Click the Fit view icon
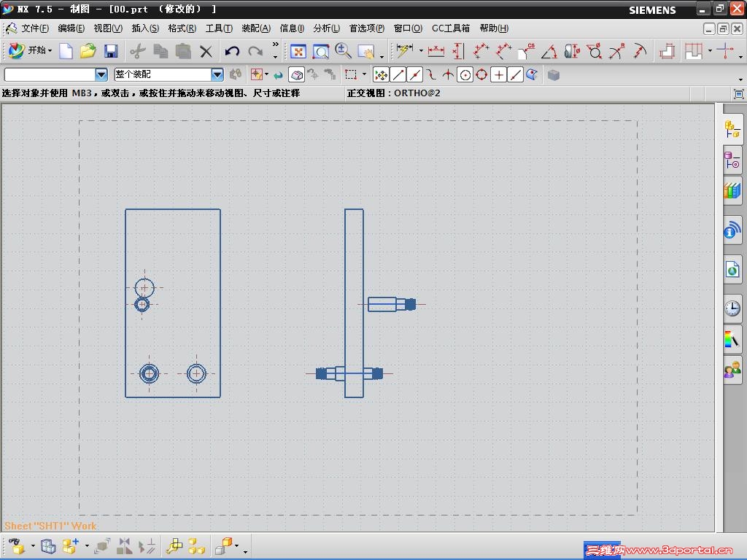This screenshot has height=560, width=747. coord(298,51)
